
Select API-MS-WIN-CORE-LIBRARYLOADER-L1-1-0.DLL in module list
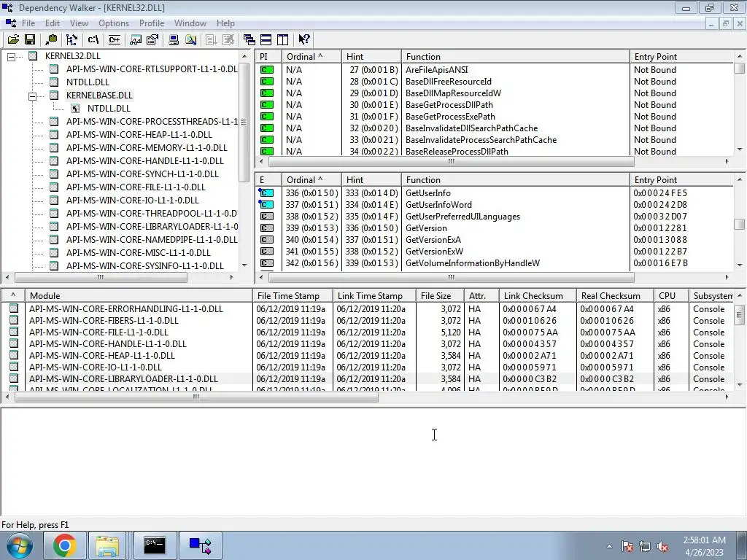click(x=123, y=379)
